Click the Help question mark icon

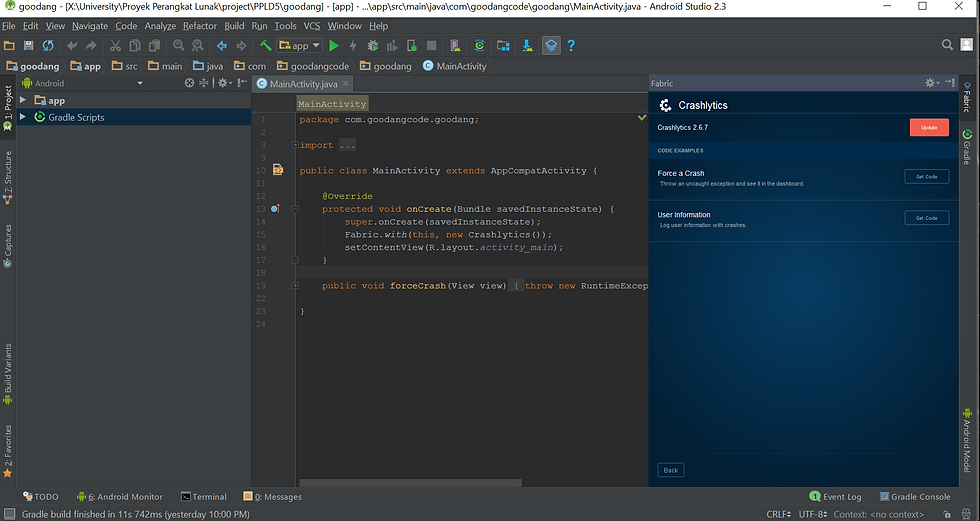pos(571,46)
